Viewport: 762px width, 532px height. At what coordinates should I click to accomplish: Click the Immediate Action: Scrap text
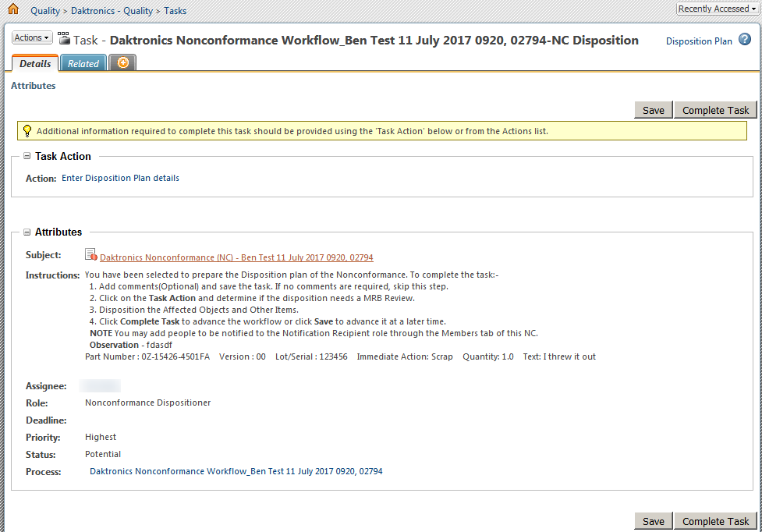pyautogui.click(x=405, y=356)
